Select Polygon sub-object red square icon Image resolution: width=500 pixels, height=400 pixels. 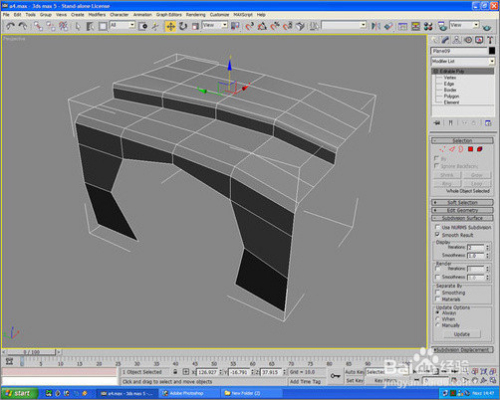point(470,149)
